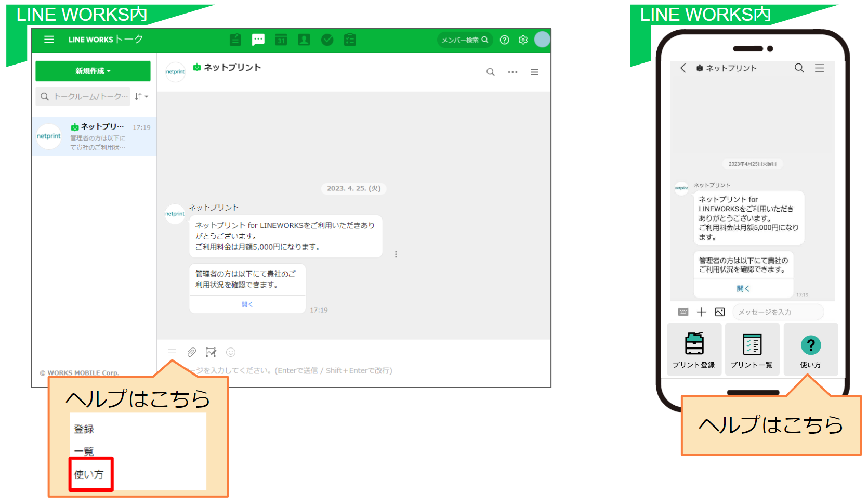Screen dimensions: 868x503
Task: Open the Tasks checkmark icon in top bar
Action: (327, 40)
